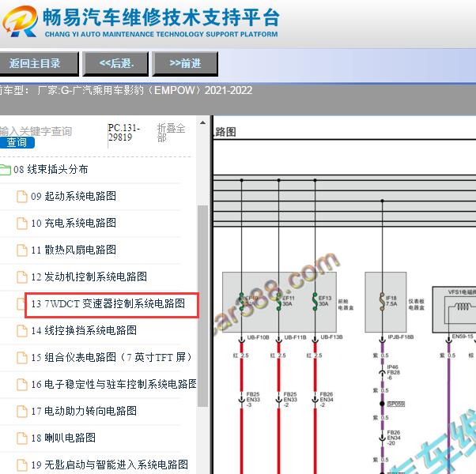476x474 pixels.
Task: Click the EN59-15 connector label
Action: [463, 337]
